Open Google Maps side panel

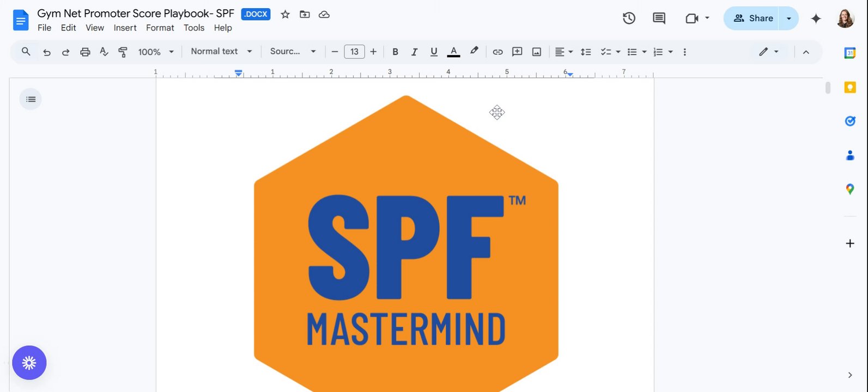coord(850,189)
